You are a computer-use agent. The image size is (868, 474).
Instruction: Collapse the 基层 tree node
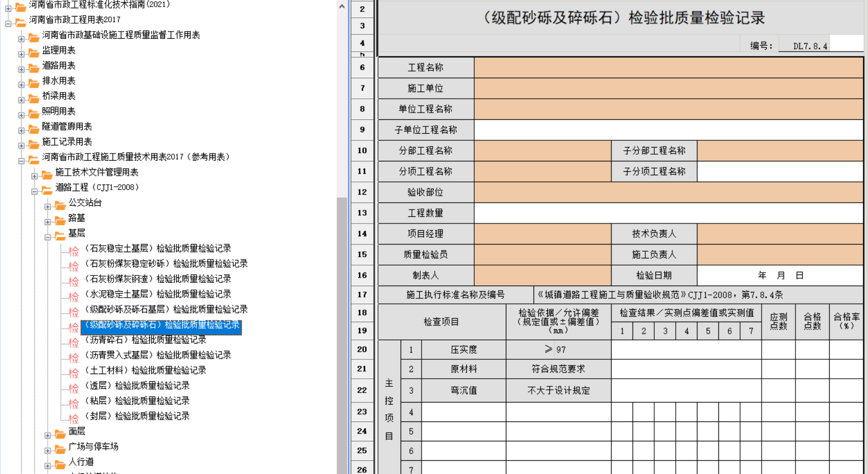48,237
